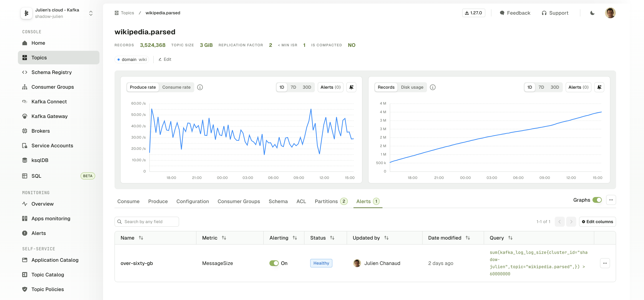Click Search by any field box
This screenshot has width=644, height=300.
tap(147, 222)
